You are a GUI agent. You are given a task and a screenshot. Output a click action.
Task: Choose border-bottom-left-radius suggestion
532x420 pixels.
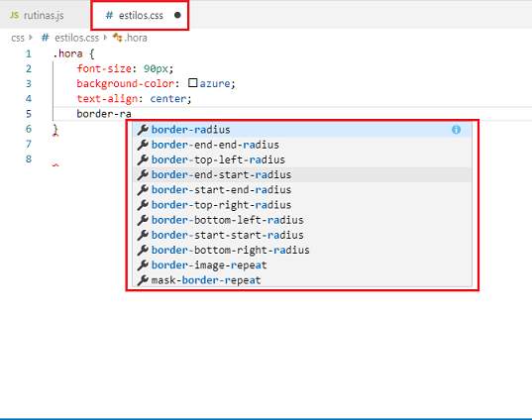(x=302, y=220)
